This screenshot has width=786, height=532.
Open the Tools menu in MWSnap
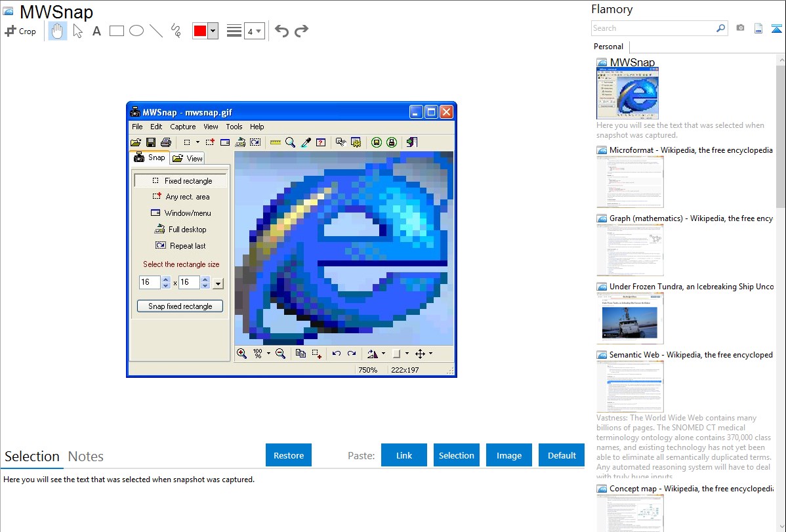[x=234, y=127]
